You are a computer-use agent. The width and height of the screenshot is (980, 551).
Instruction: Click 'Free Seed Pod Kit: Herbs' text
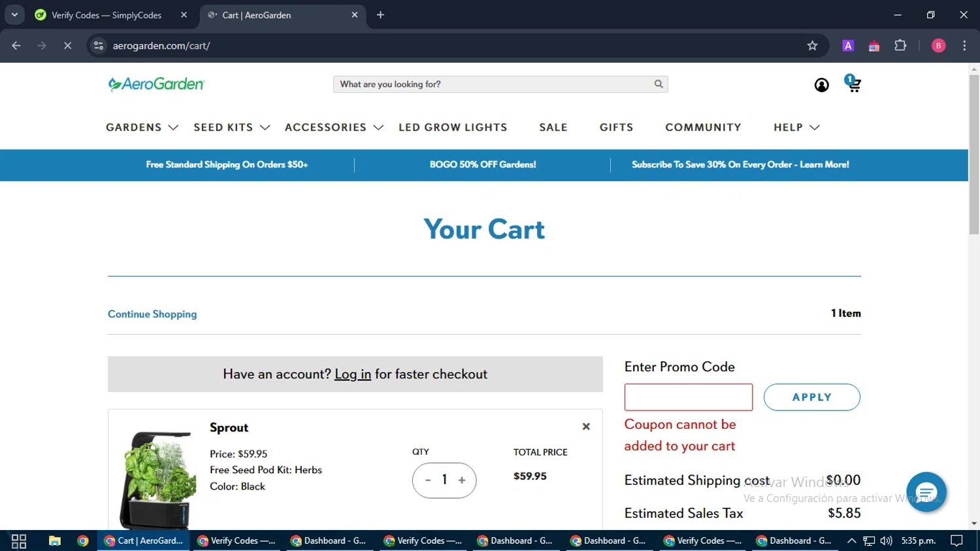266,470
